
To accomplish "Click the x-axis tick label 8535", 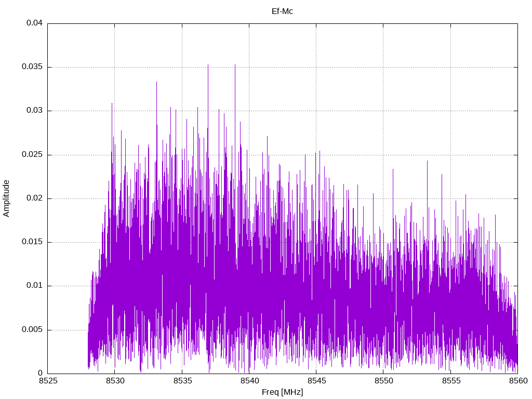I will coord(182,381).
